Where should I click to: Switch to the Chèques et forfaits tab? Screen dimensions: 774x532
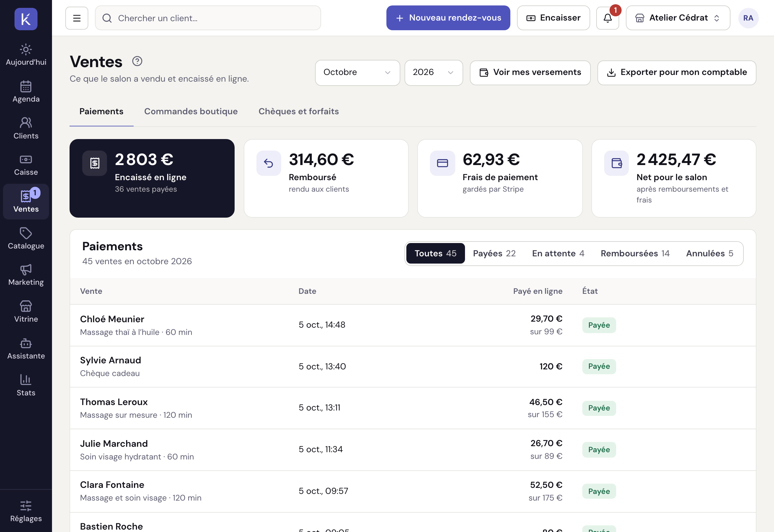click(x=298, y=111)
